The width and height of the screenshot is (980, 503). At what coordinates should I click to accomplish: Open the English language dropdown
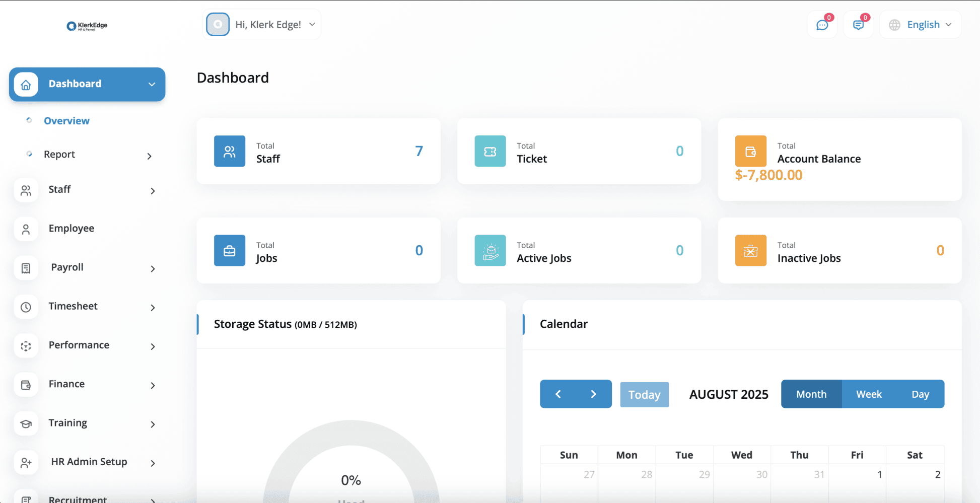tap(920, 25)
